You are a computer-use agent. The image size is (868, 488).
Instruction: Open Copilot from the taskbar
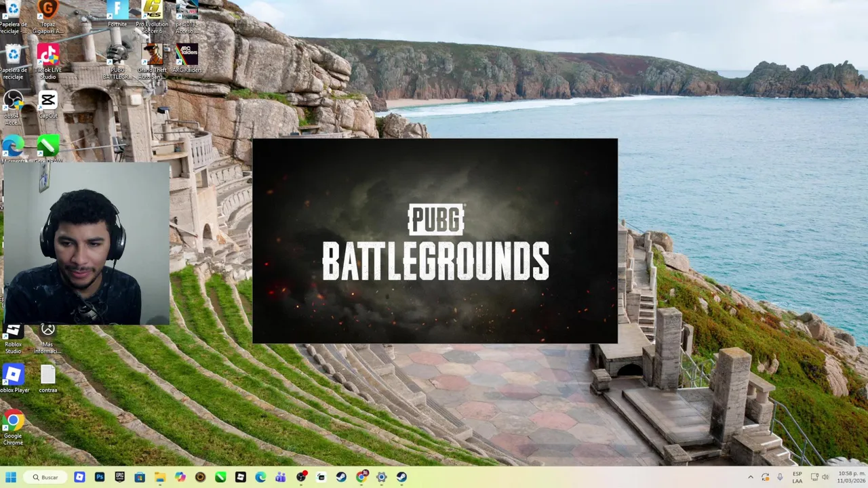pos(180,477)
